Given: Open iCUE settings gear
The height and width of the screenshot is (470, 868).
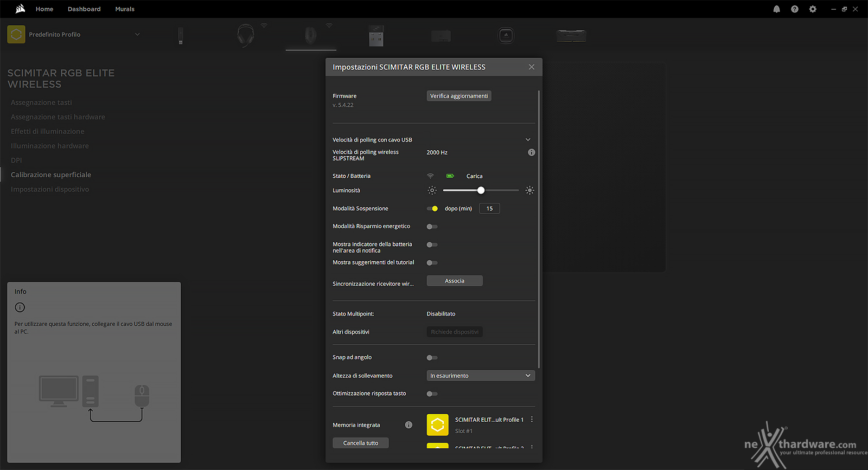Looking at the screenshot, I should click(813, 9).
